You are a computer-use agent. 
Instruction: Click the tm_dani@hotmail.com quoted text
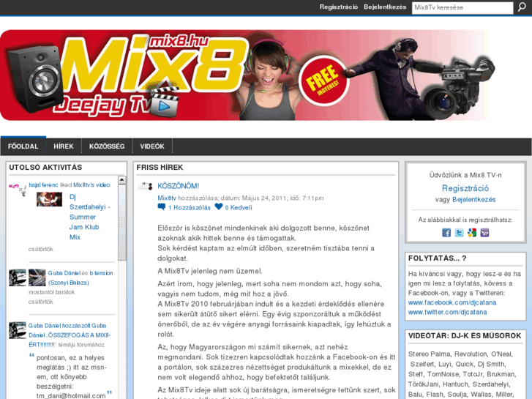(x=71, y=395)
